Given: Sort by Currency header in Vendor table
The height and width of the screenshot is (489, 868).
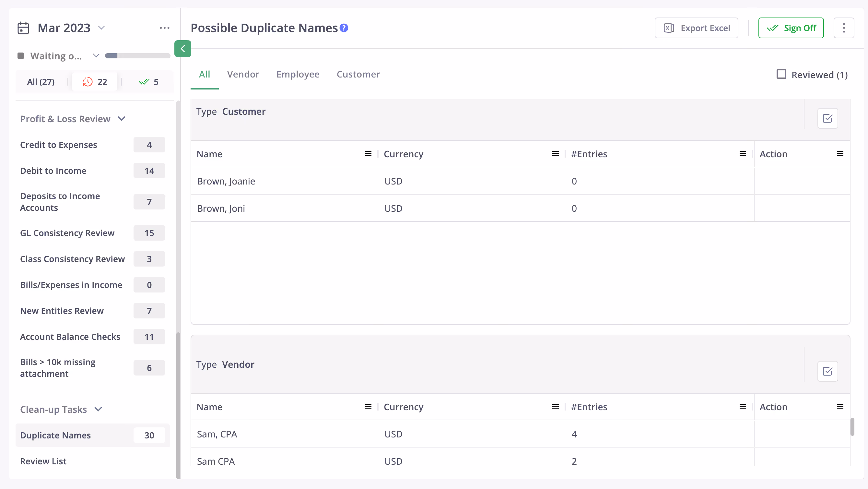Looking at the screenshot, I should click(x=404, y=407).
